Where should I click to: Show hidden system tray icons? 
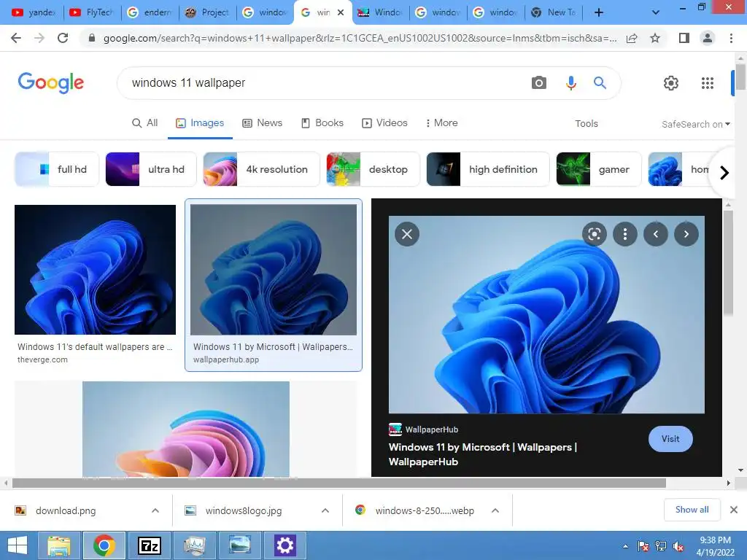click(x=625, y=547)
